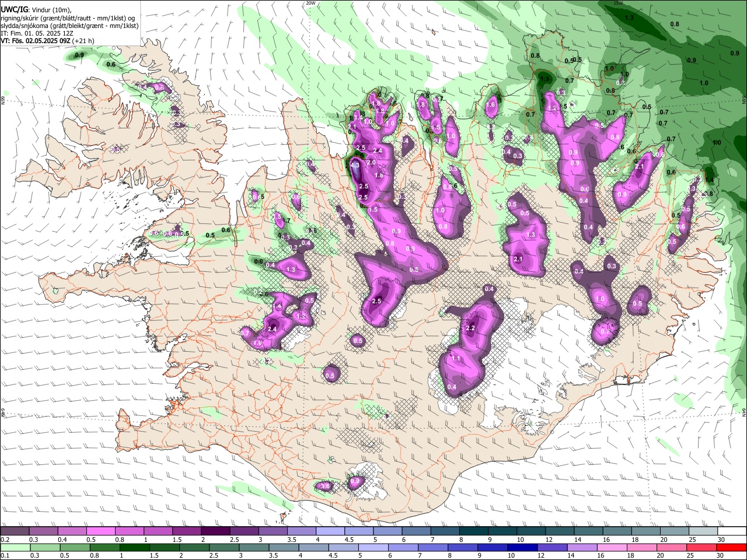Select the rain scale swatch between 2 and 2.5
747x560 pixels.
tap(194, 547)
